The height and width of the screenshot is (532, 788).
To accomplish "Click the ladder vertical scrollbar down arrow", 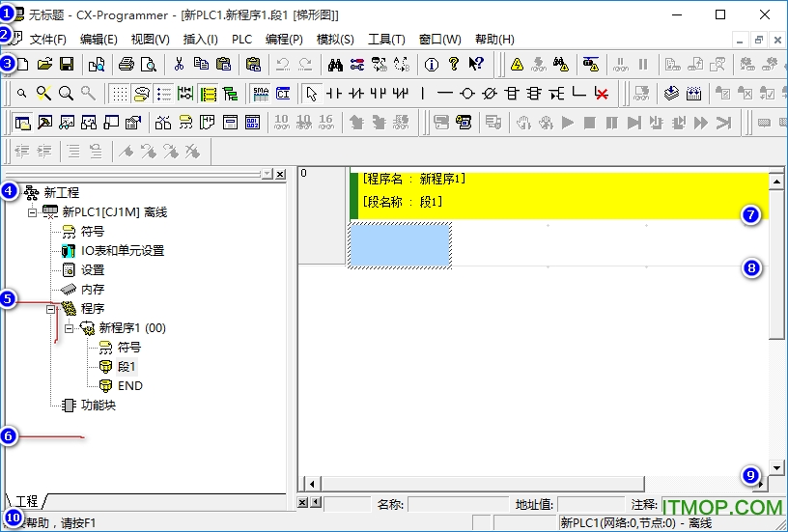I will tap(776, 467).
